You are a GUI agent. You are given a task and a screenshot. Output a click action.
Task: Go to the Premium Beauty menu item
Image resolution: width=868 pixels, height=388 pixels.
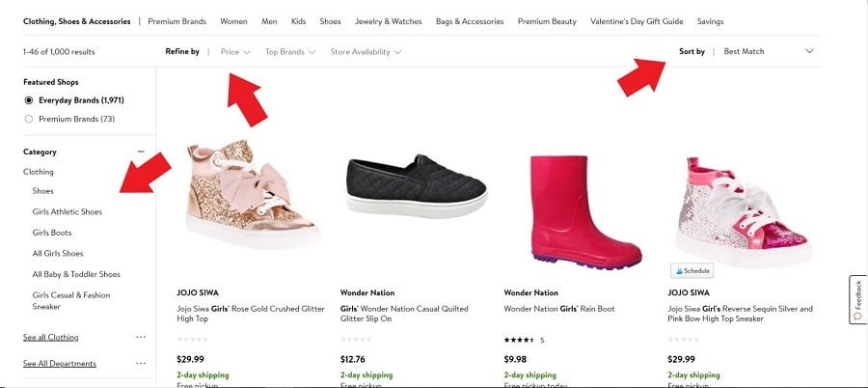[547, 21]
